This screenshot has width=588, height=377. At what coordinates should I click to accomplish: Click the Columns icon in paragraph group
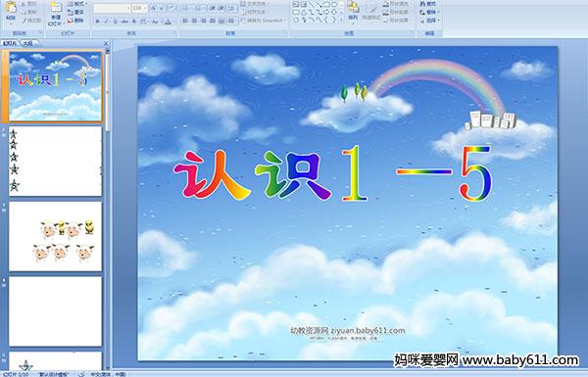tap(231, 22)
